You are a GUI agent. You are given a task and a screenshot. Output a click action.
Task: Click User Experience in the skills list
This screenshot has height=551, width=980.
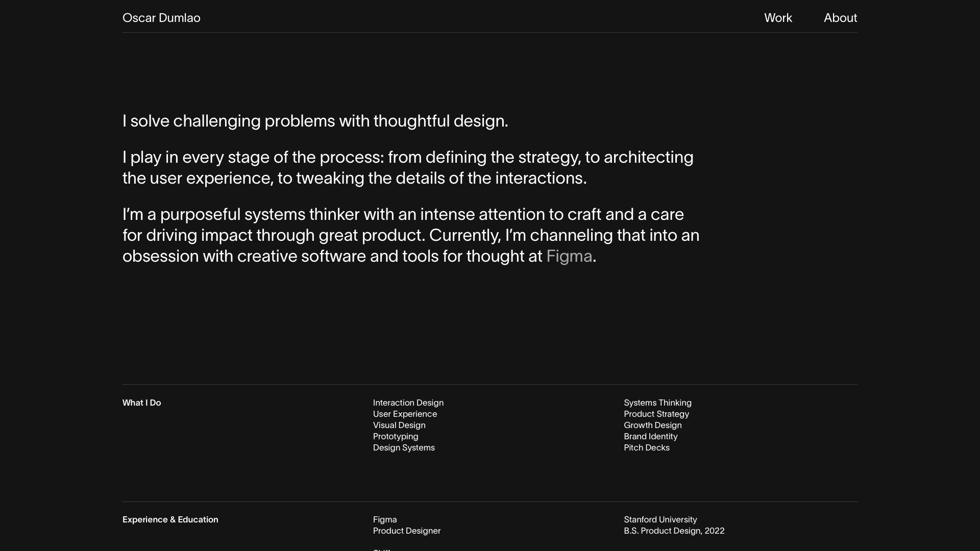(x=405, y=414)
